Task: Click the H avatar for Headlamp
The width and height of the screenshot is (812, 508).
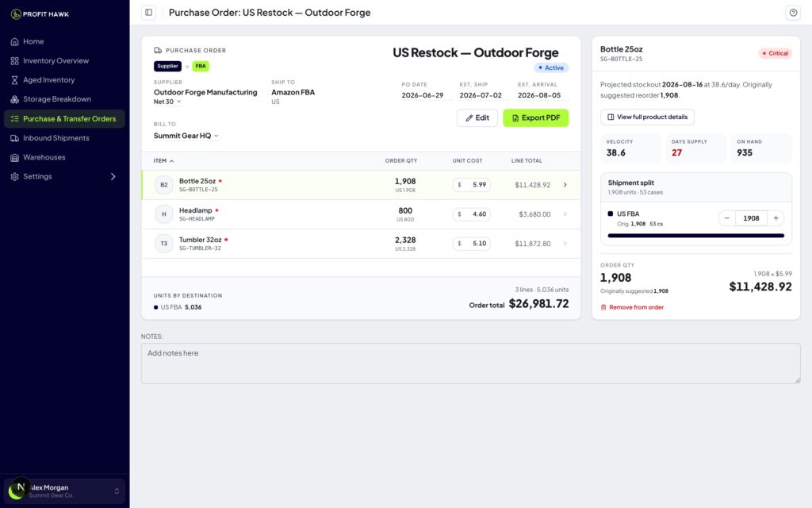Action: 163,214
